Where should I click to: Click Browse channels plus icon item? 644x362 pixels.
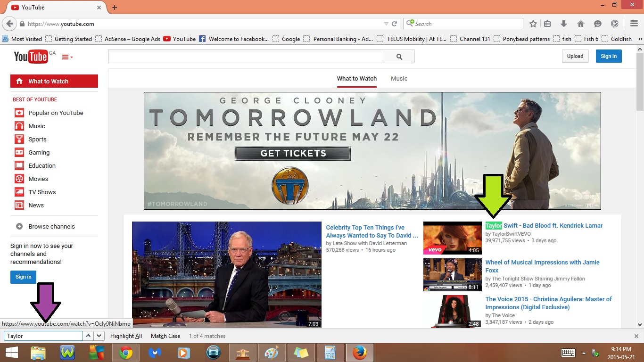coord(45,226)
